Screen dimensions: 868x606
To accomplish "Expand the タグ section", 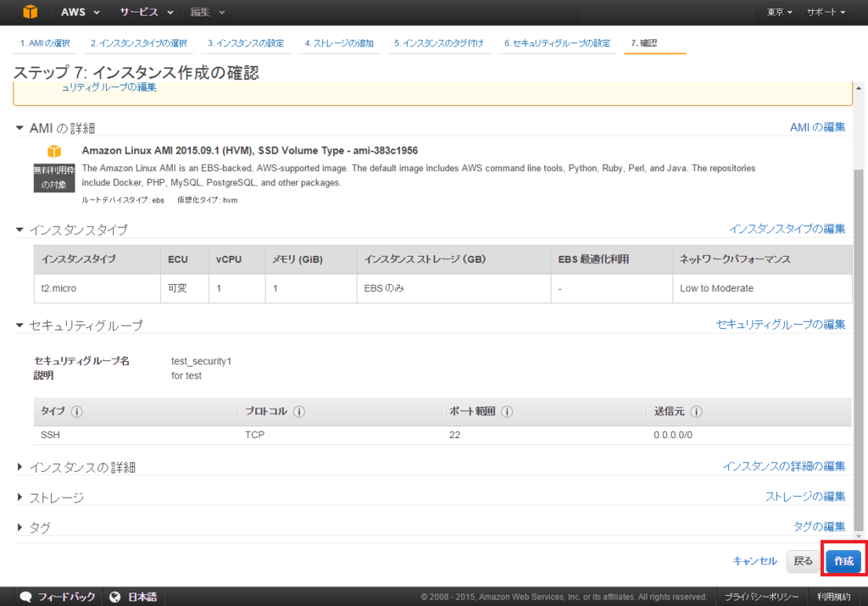I will click(x=19, y=527).
